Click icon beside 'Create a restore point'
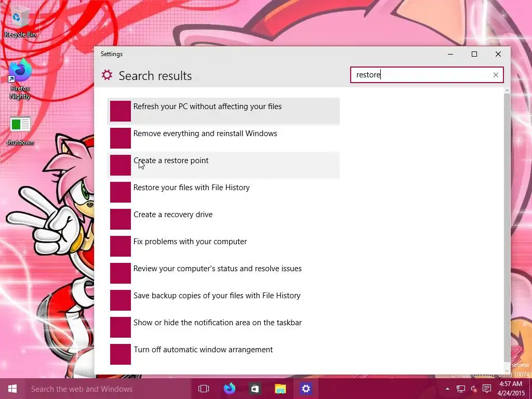The image size is (532, 399). click(121, 165)
